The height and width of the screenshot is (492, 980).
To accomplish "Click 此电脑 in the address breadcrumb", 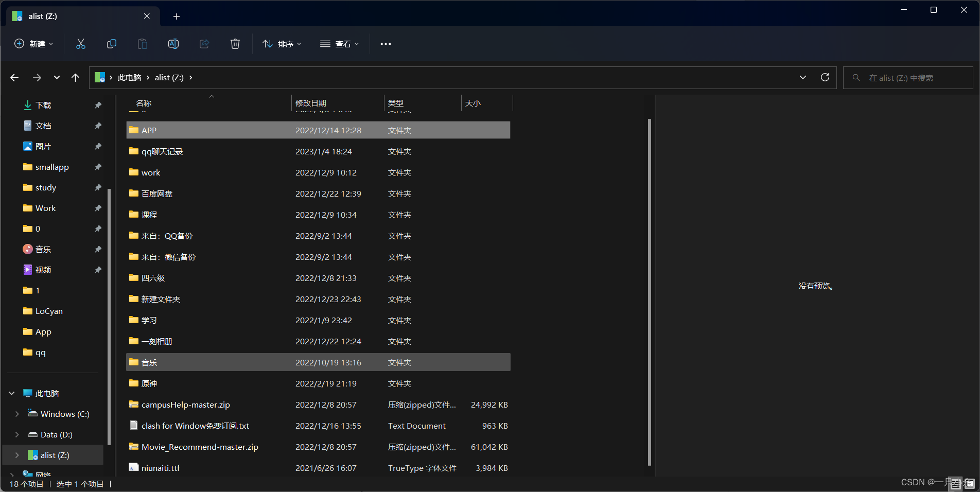I will coord(129,78).
